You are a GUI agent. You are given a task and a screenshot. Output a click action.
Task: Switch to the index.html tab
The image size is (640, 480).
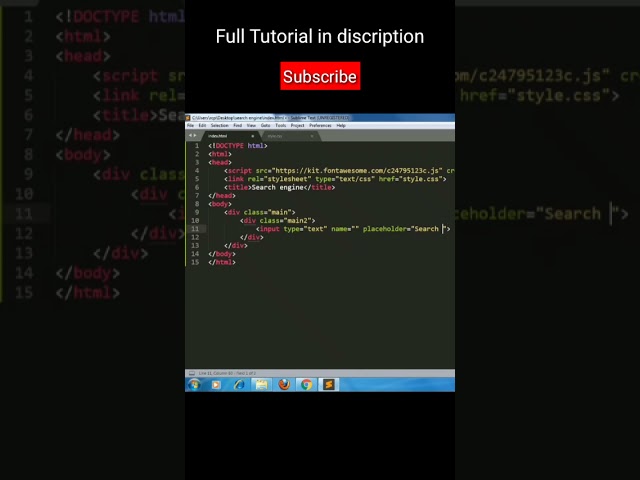(229, 136)
